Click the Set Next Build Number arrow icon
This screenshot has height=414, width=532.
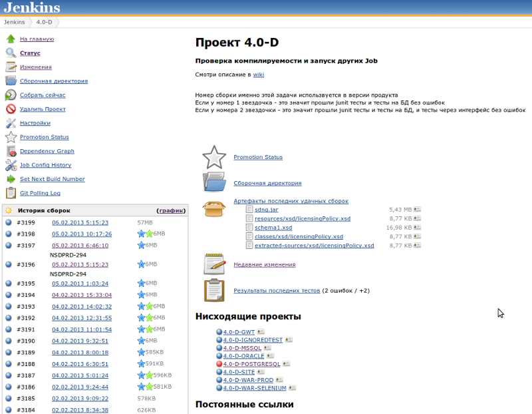coord(11,179)
